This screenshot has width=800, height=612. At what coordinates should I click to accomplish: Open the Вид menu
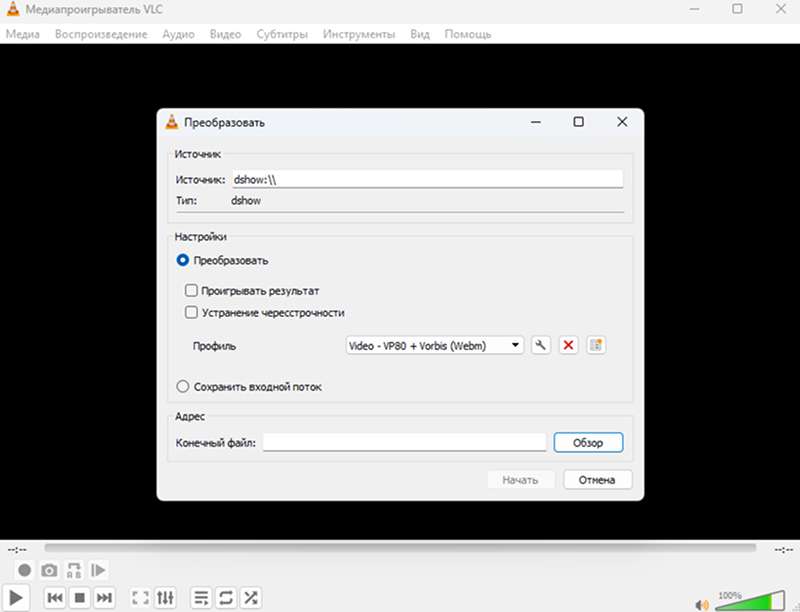pyautogui.click(x=420, y=34)
